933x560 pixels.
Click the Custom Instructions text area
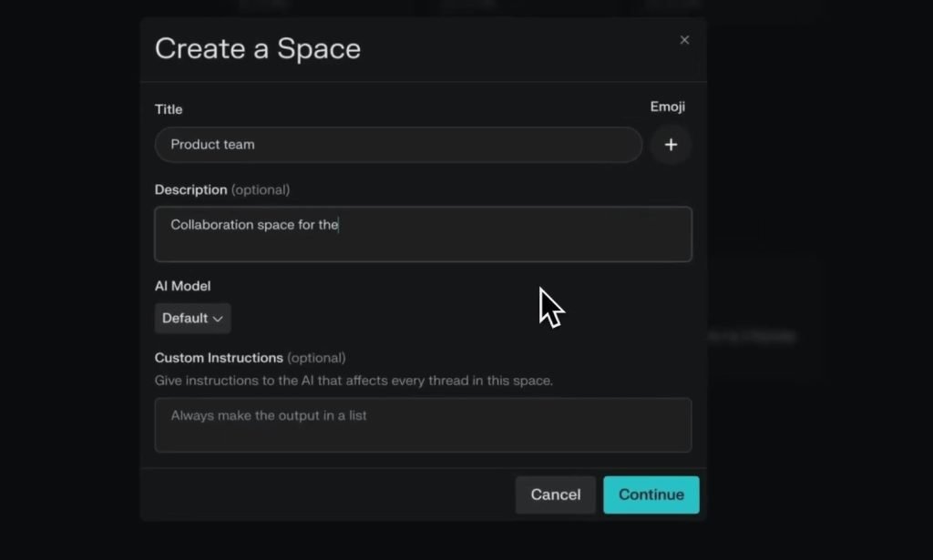click(x=423, y=424)
